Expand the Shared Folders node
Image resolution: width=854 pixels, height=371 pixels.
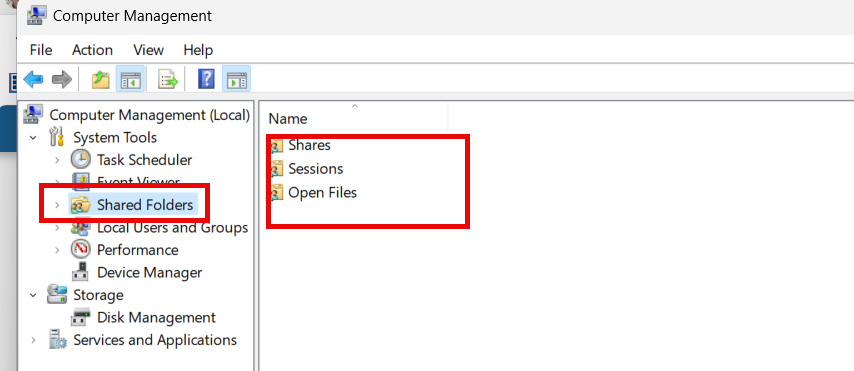point(57,205)
